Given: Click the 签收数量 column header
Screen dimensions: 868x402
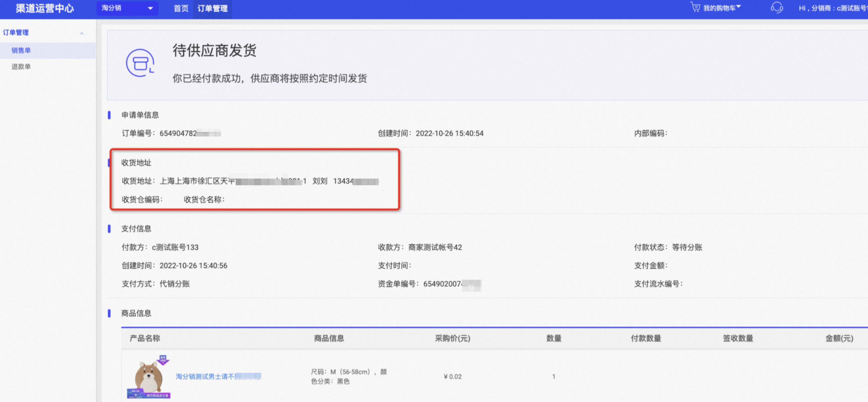Looking at the screenshot, I should click(738, 338).
